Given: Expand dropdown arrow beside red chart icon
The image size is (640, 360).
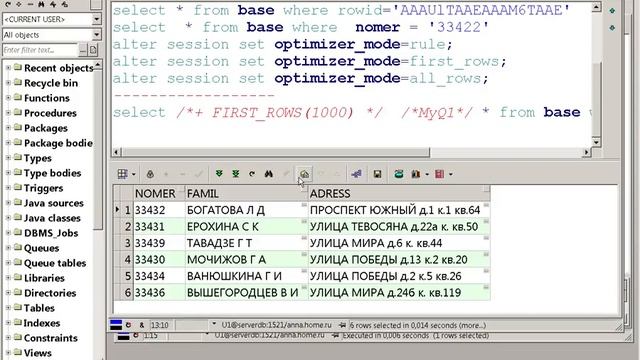Looking at the screenshot, I should [451, 174].
